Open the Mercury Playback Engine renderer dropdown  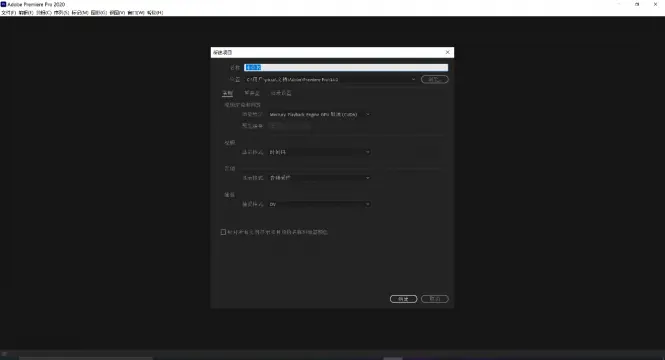tap(319, 114)
